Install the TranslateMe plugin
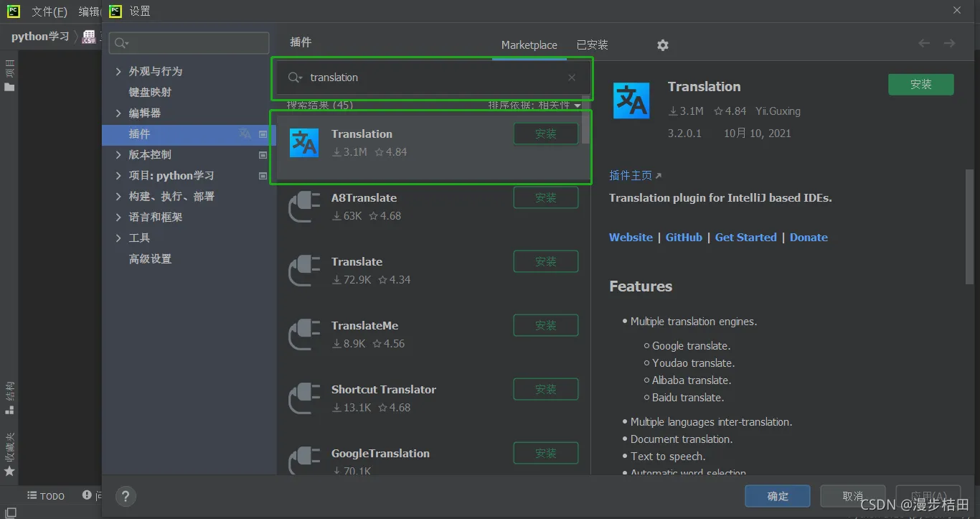Viewport: 980px width, 519px height. 545,325
